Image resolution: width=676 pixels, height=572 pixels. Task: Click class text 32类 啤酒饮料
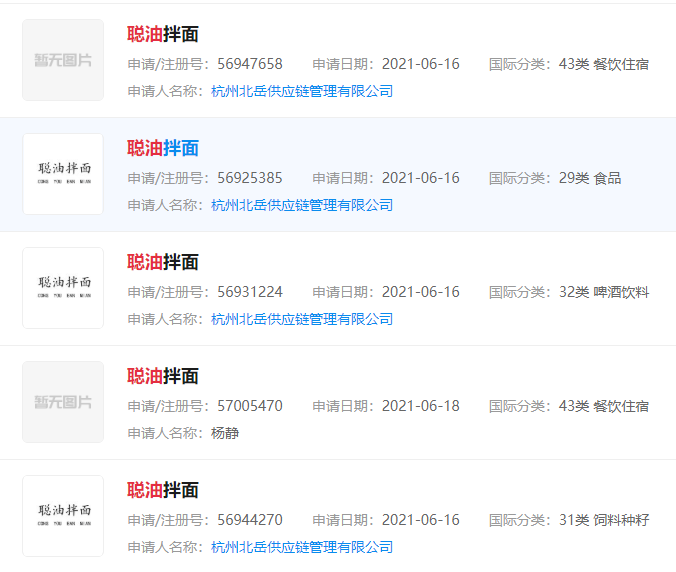pyautogui.click(x=604, y=292)
